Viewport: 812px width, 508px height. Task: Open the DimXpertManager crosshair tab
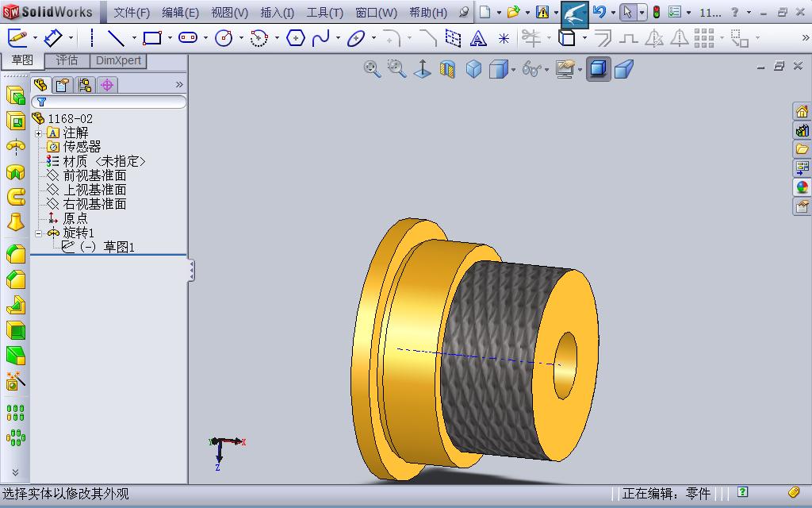pyautogui.click(x=107, y=85)
